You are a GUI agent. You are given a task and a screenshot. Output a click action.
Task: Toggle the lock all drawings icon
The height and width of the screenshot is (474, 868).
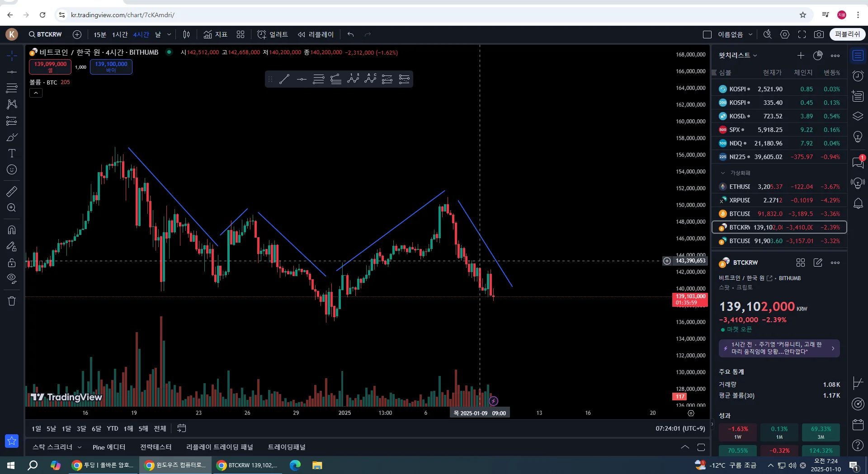click(x=12, y=263)
